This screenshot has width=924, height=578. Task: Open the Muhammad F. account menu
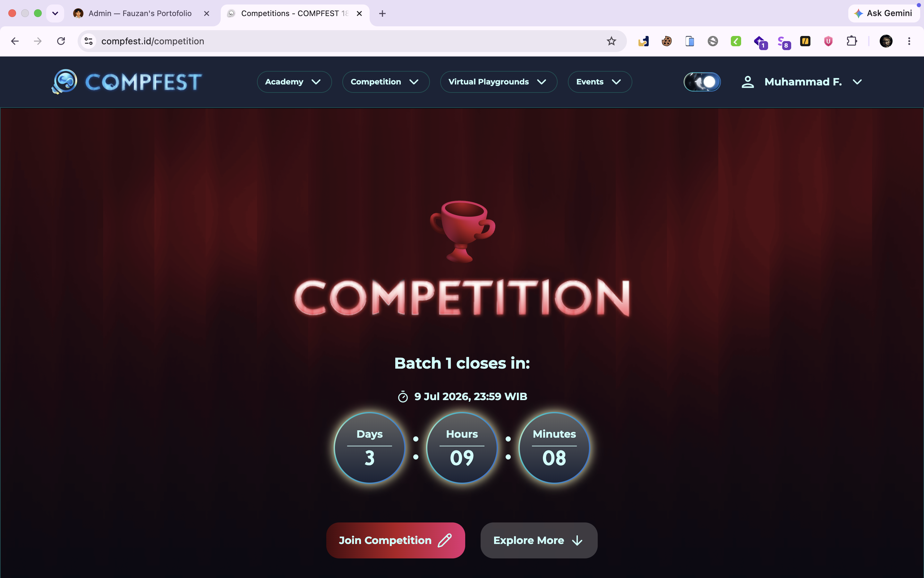[802, 82]
